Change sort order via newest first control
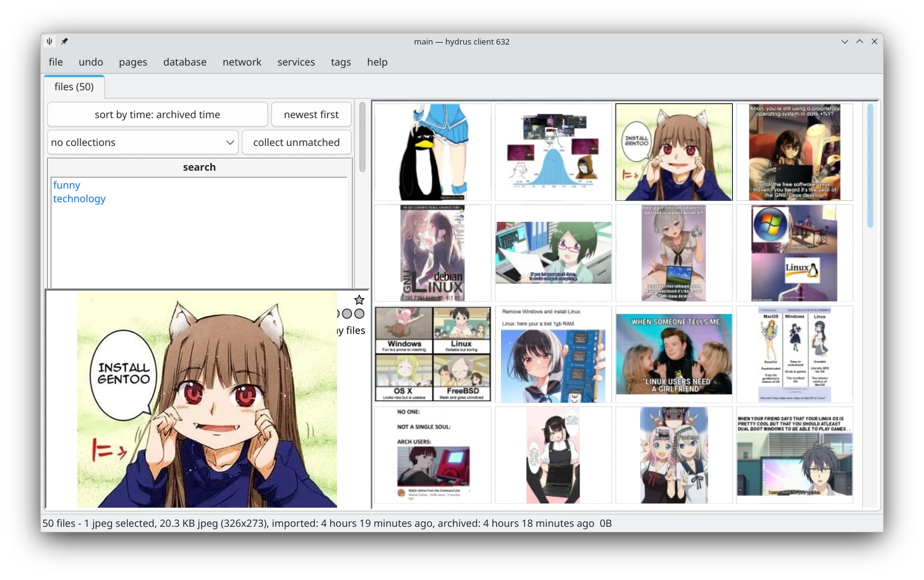Viewport: 924px width, 580px height. 311,114
